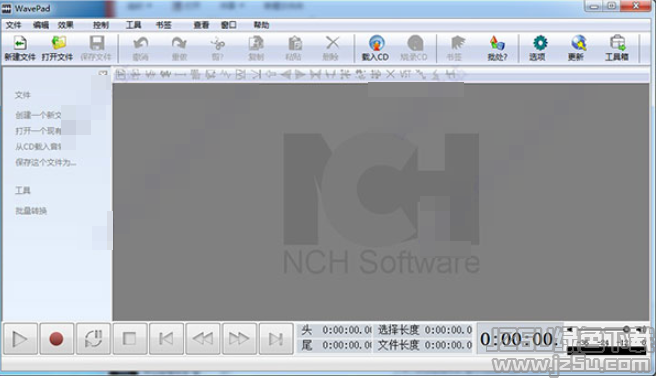This screenshot has height=378, width=656.
Task: Open the 效果 (Effects) menu
Action: 66,25
